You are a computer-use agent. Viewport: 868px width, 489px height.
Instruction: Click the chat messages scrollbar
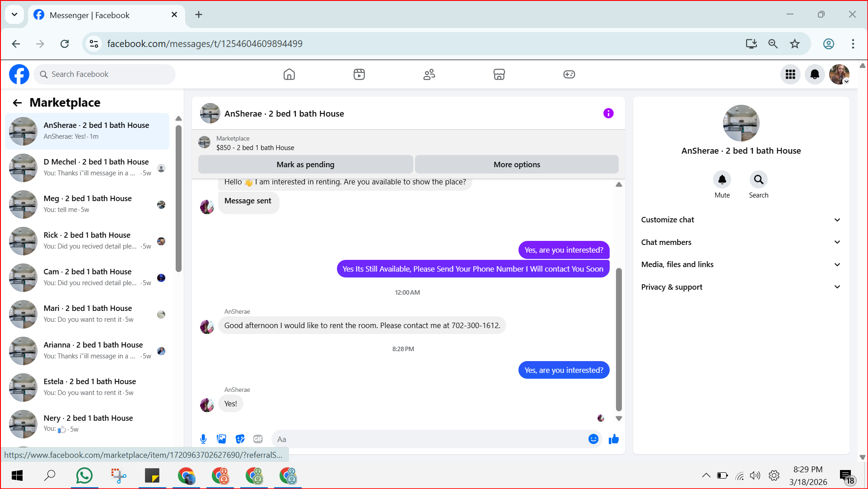619,339
